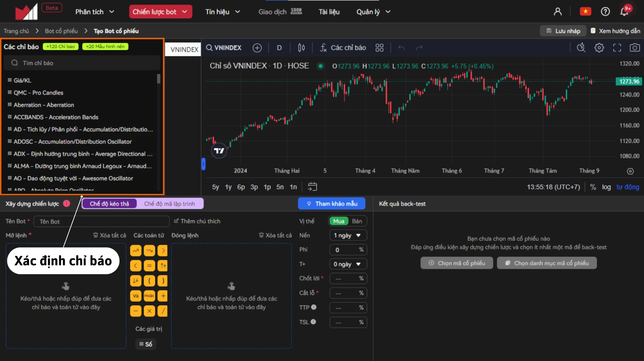Viewport: 644px width, 361px height.
Task: Insert the crossing-down operator
Action: [149, 251]
